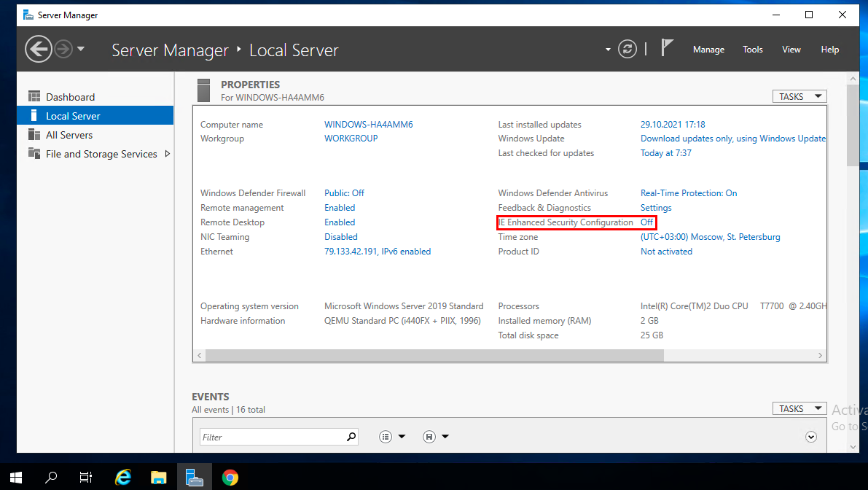
Task: Open the Manage menu
Action: pyautogui.click(x=708, y=50)
